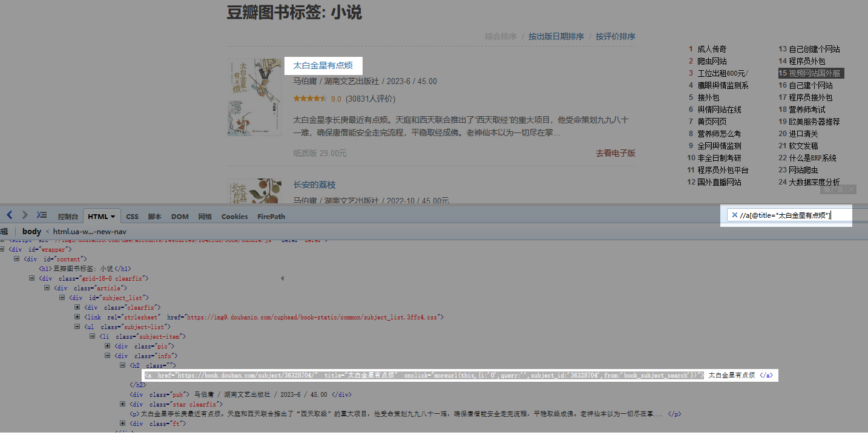Toggle the command line popup icon
The image size is (868, 438).
(42, 215)
